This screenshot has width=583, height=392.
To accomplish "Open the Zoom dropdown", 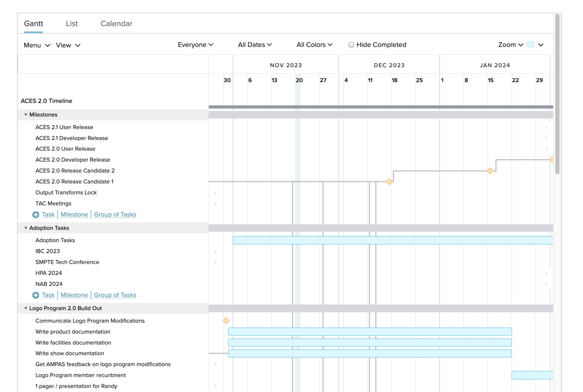I will click(x=510, y=45).
